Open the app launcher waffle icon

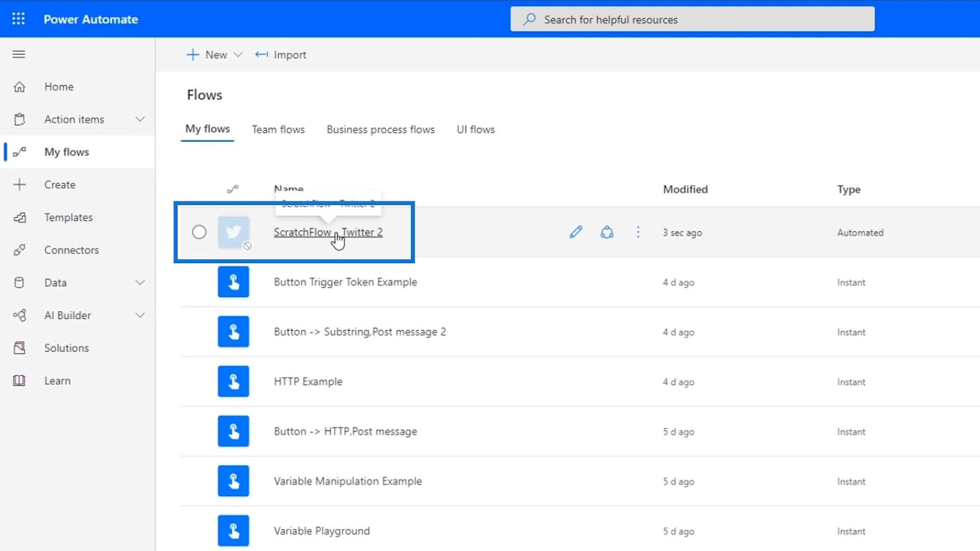[x=18, y=19]
